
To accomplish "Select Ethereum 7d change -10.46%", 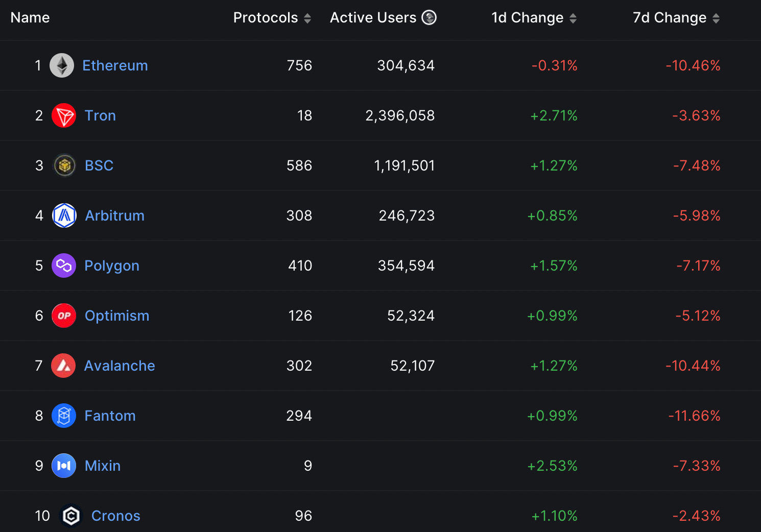I will click(693, 65).
